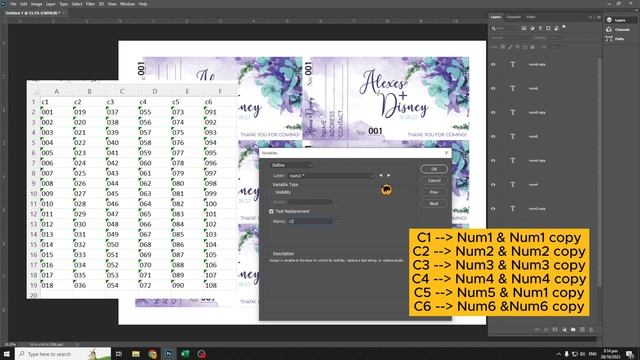Select cell 019 in the spreadsheet

click(89, 112)
